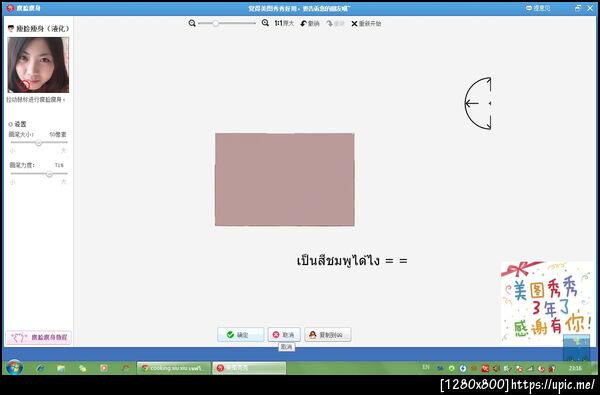The height and width of the screenshot is (395, 600).
Task: Adjust the brush strength slider
Action: [x=38, y=174]
